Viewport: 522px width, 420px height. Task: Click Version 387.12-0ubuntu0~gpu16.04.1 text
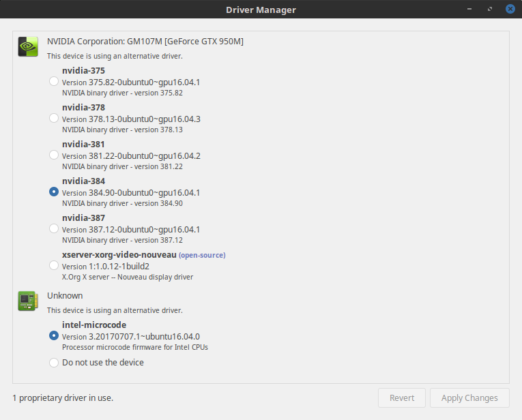click(x=131, y=230)
